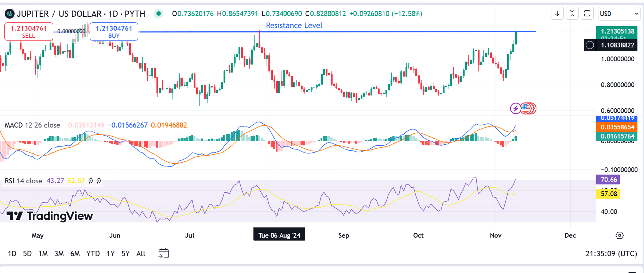Select the 3M time range

[x=59, y=254]
